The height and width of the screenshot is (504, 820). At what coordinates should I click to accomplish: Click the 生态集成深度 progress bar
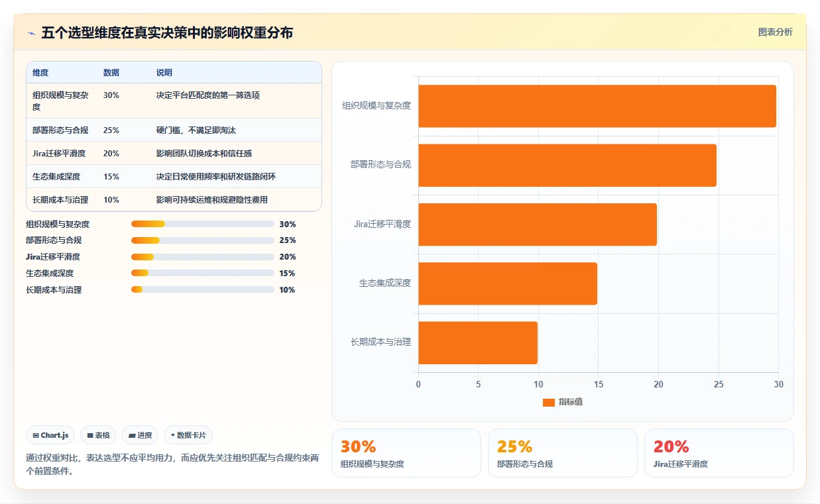203,273
